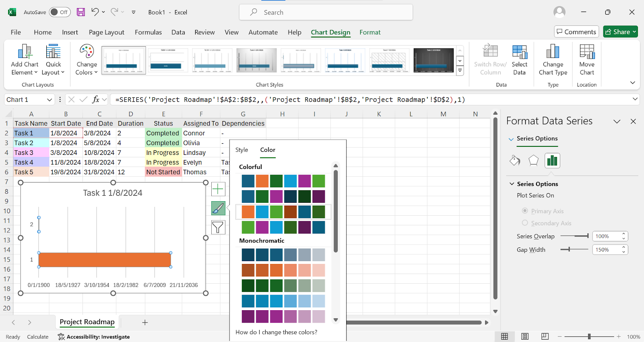Collapse the ribbon with the chevron
644x342 pixels.
click(633, 82)
